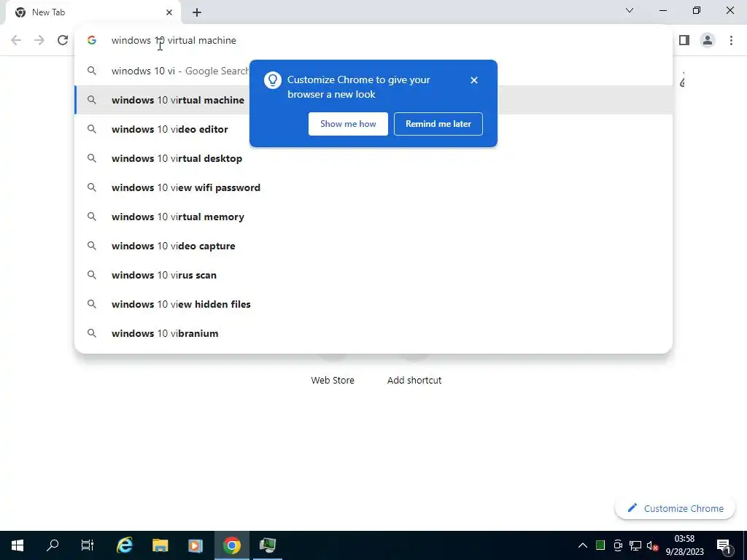Select suggestion windows 10 virus scan
Viewport: 747px width, 560px height.
tap(373, 275)
